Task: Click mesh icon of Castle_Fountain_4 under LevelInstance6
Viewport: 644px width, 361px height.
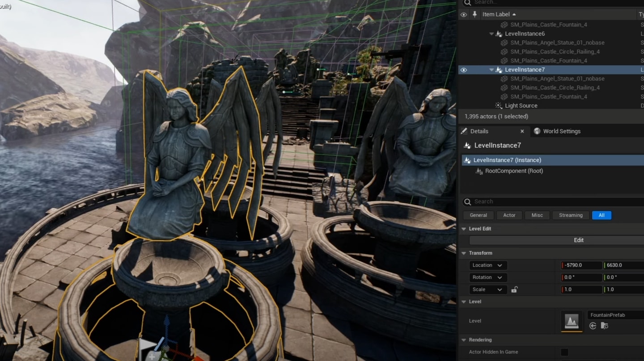Action: (x=504, y=60)
